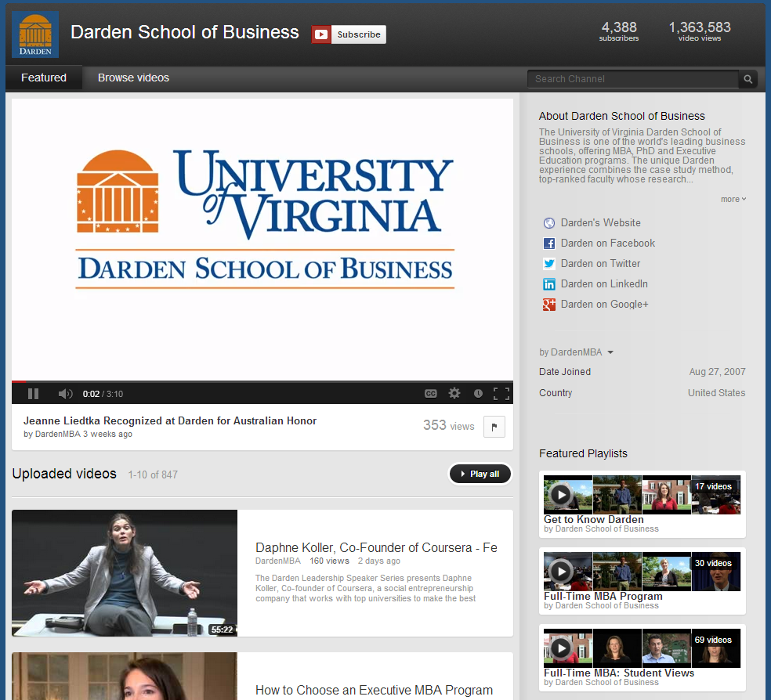Mute the video audio
Viewport: 771px width, 700px height.
pos(64,393)
